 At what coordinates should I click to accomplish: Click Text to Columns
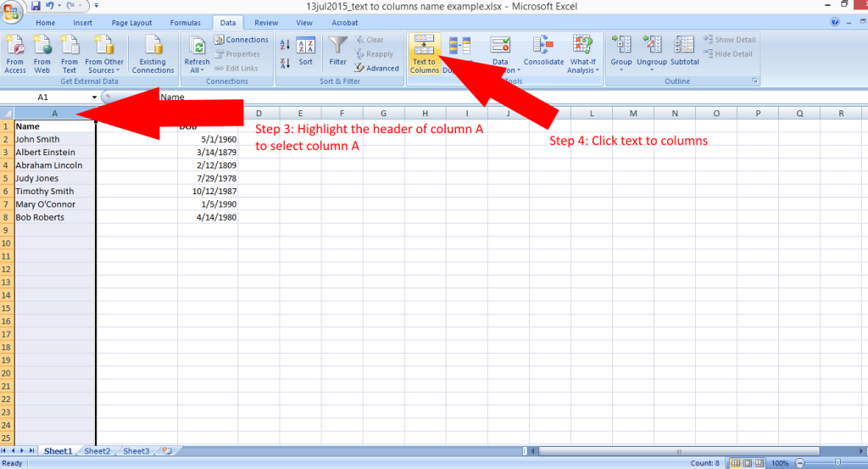pos(424,53)
